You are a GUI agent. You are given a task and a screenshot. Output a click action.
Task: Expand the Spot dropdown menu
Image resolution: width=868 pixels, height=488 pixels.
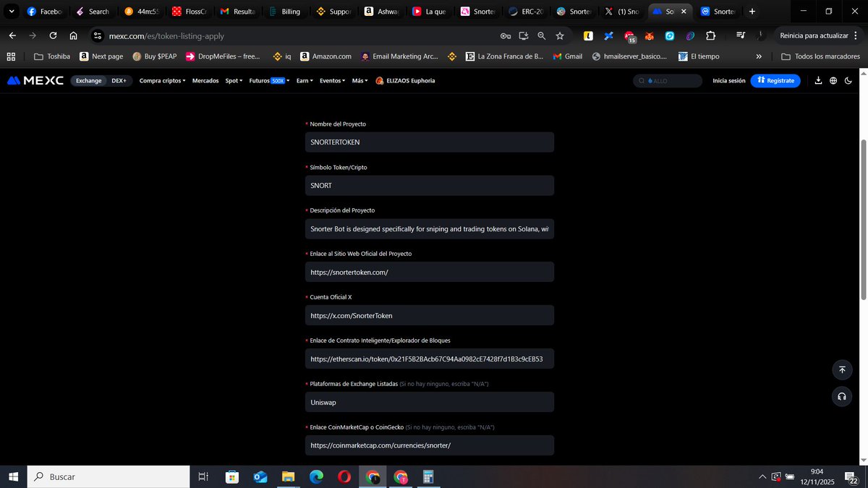tap(234, 81)
